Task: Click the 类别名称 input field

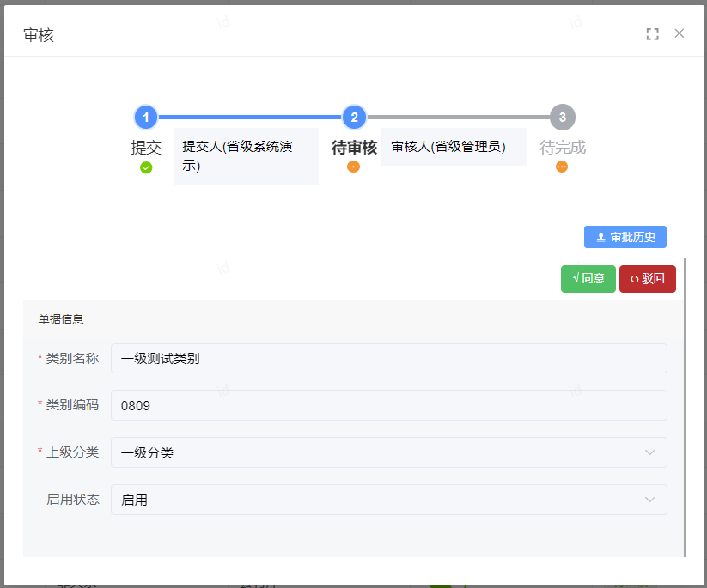Action: 389,359
